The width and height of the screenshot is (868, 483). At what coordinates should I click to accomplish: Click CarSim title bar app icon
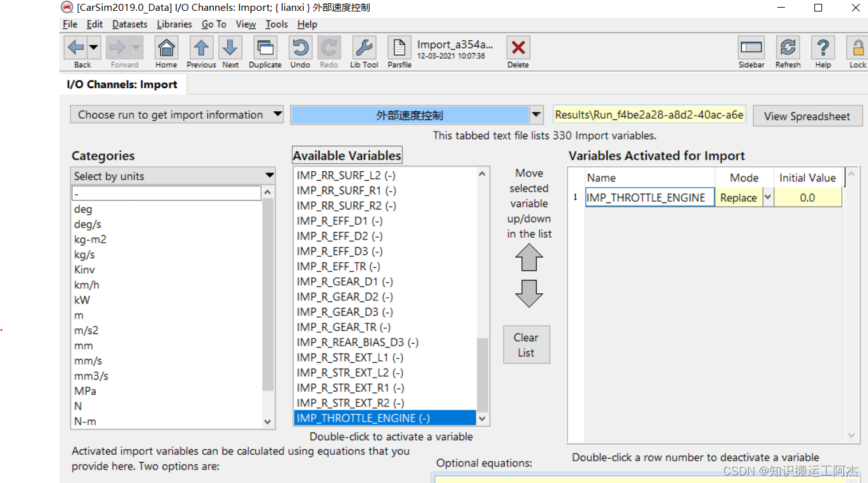click(67, 8)
